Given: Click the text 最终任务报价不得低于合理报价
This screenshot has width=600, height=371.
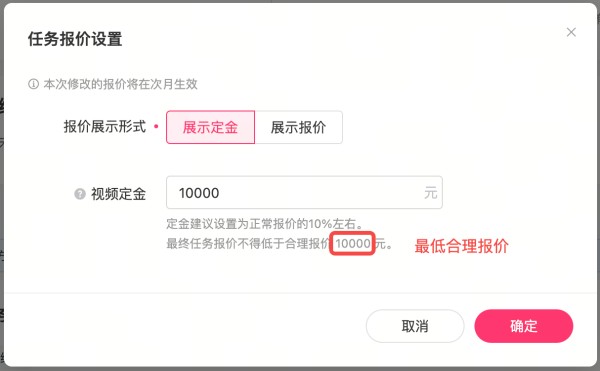Looking at the screenshot, I should point(248,243).
